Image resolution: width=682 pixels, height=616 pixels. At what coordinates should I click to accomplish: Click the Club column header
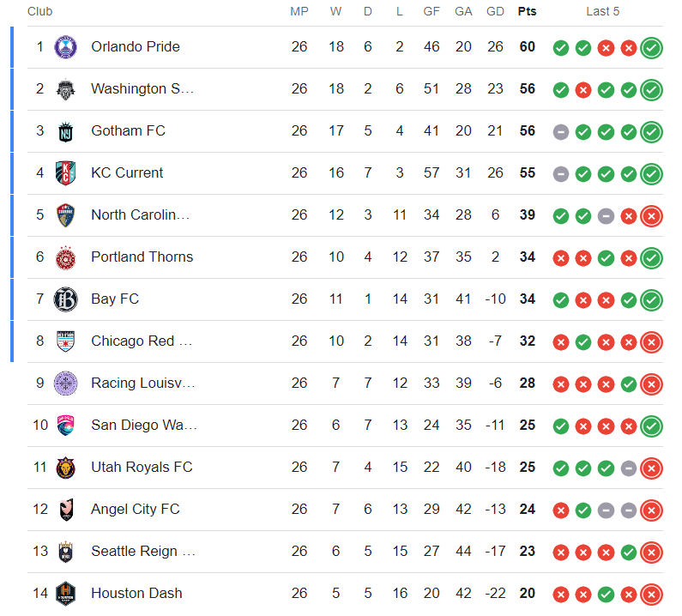(40, 11)
